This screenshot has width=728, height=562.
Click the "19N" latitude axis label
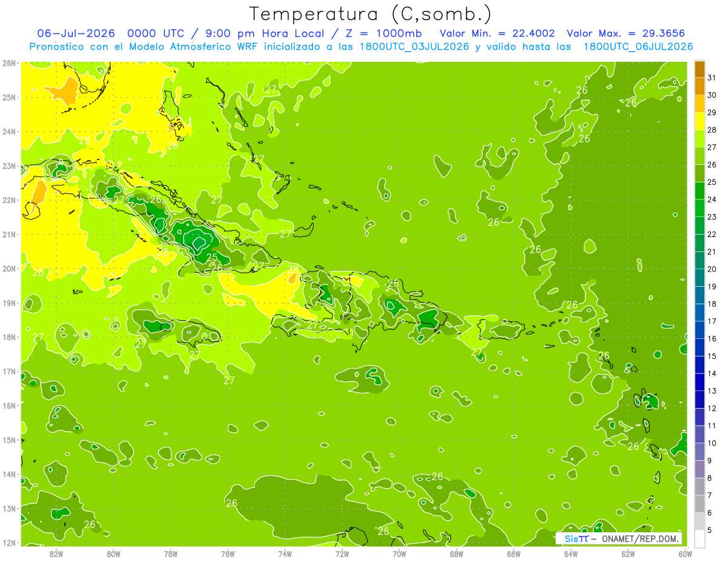click(8, 303)
